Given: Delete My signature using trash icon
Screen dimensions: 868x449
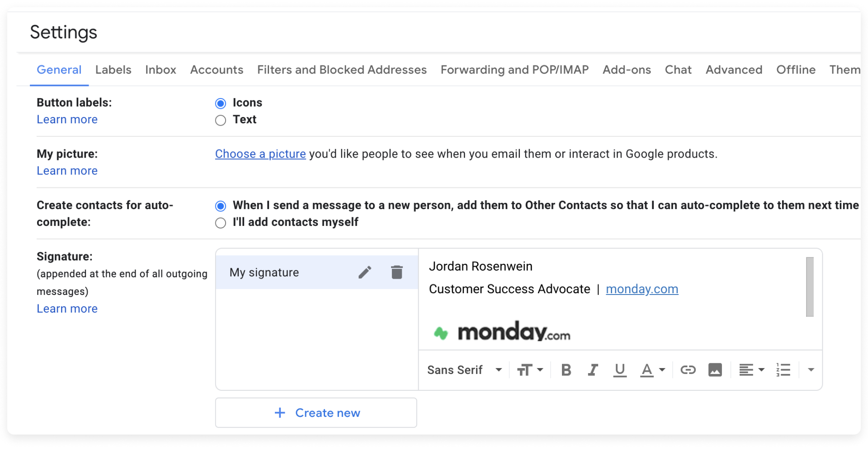Looking at the screenshot, I should coord(396,272).
